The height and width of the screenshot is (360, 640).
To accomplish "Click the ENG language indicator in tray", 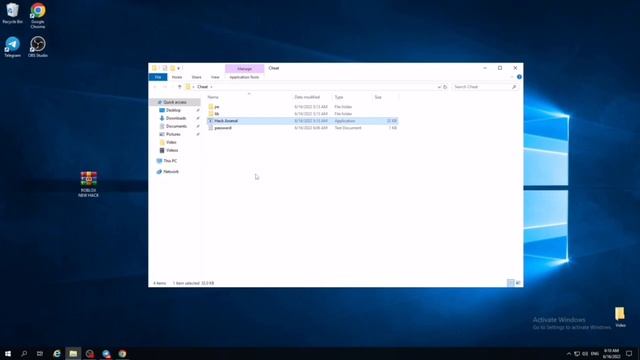I will point(595,353).
